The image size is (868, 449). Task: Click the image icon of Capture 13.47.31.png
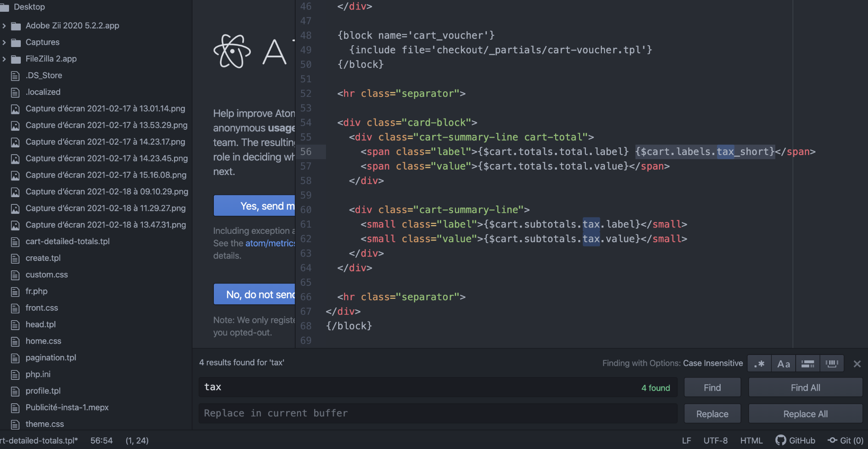[15, 225]
